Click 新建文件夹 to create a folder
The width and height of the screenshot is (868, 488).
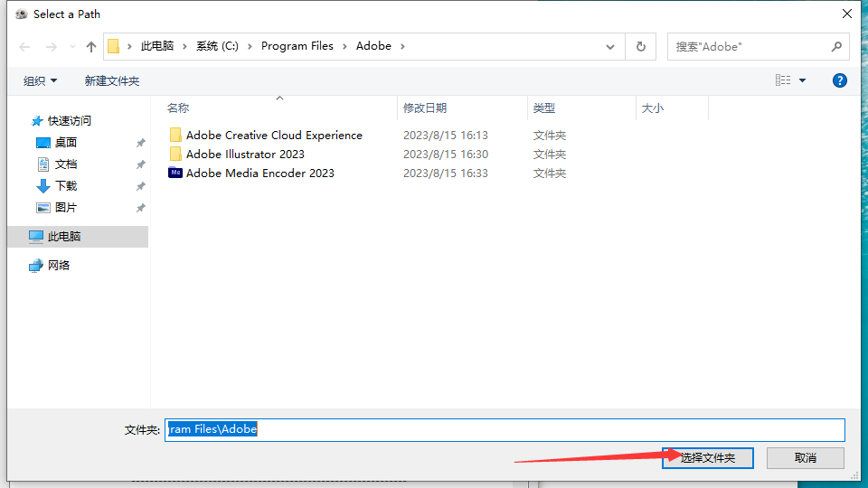click(x=112, y=80)
